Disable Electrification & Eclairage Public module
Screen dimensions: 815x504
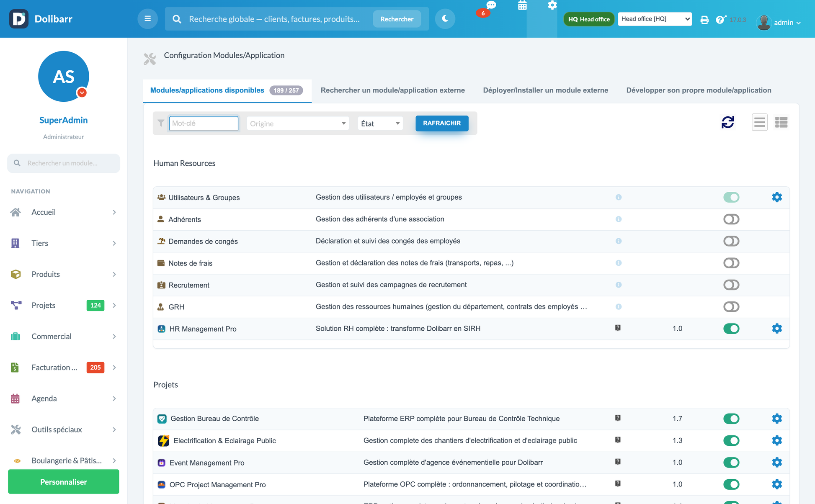pos(731,440)
